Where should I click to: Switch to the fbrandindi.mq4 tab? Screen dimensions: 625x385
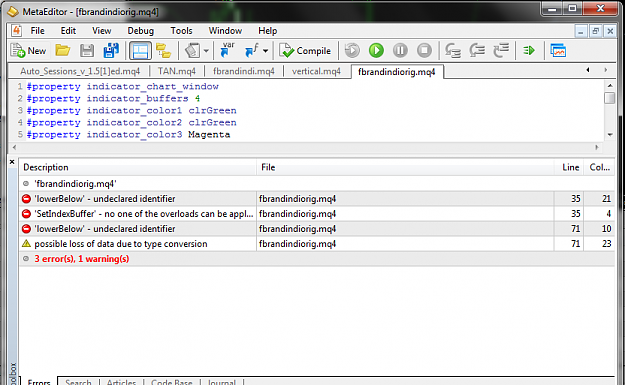244,71
